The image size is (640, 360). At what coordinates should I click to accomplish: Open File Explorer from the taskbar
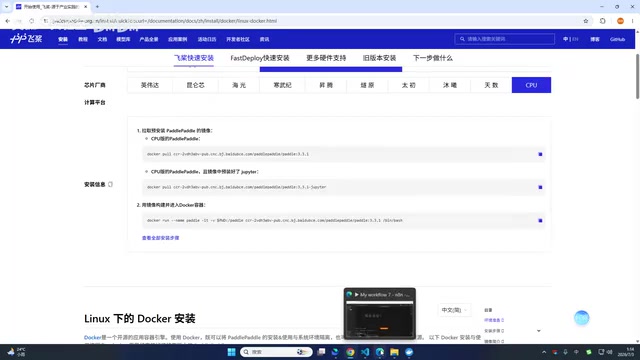[394, 352]
